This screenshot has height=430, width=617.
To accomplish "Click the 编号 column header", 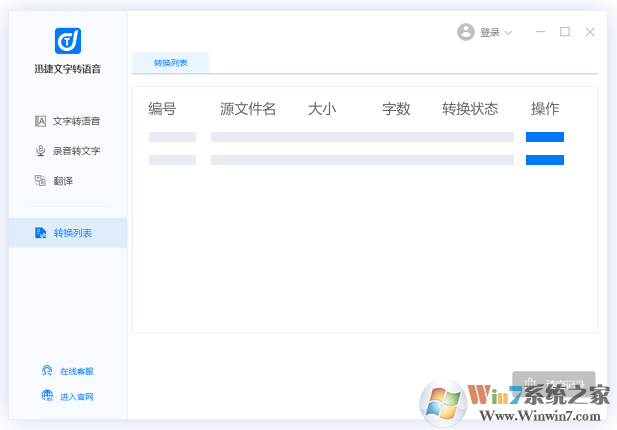I will [162, 109].
